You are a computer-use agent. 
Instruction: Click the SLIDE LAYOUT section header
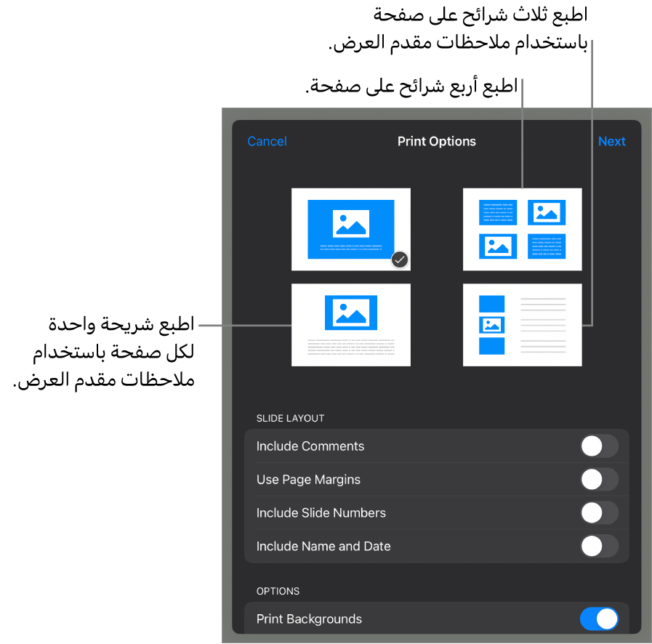tap(290, 419)
